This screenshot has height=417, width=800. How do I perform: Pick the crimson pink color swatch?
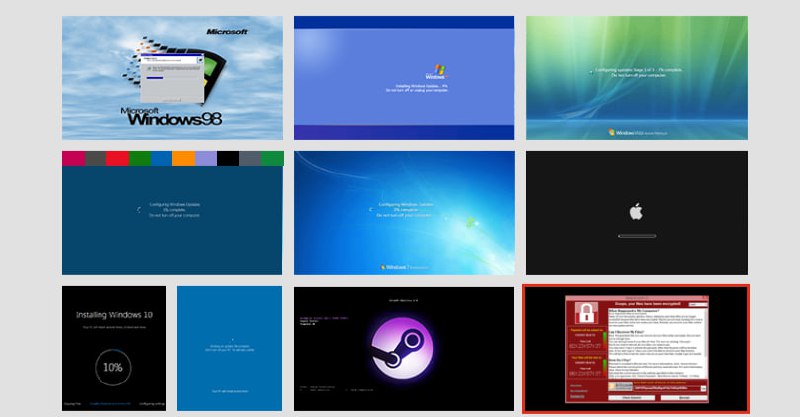(x=73, y=159)
